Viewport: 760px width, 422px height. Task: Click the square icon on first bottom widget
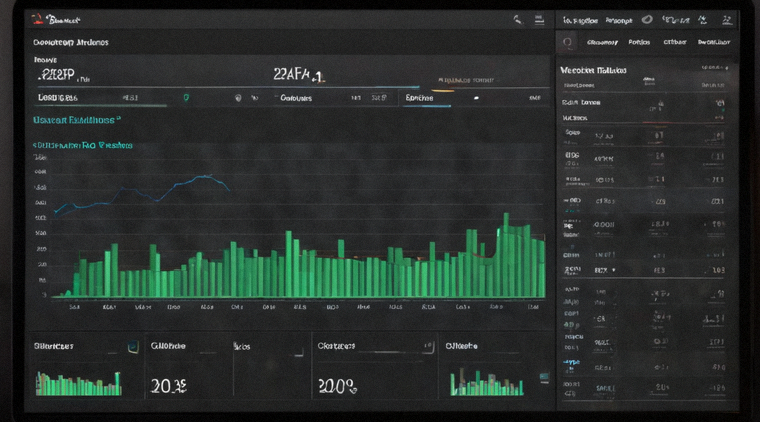(x=133, y=346)
